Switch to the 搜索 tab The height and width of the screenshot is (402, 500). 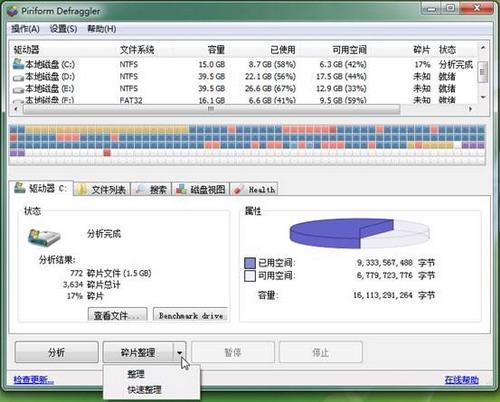coord(151,189)
